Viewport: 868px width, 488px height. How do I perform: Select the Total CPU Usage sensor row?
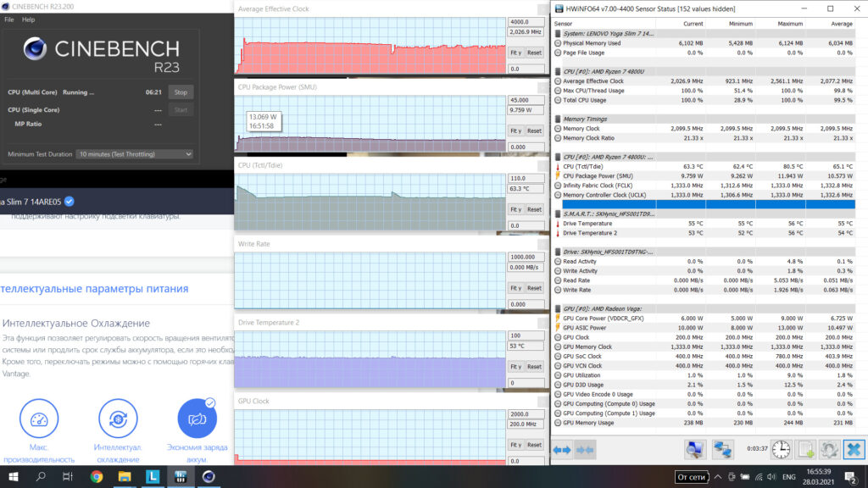click(x=704, y=100)
